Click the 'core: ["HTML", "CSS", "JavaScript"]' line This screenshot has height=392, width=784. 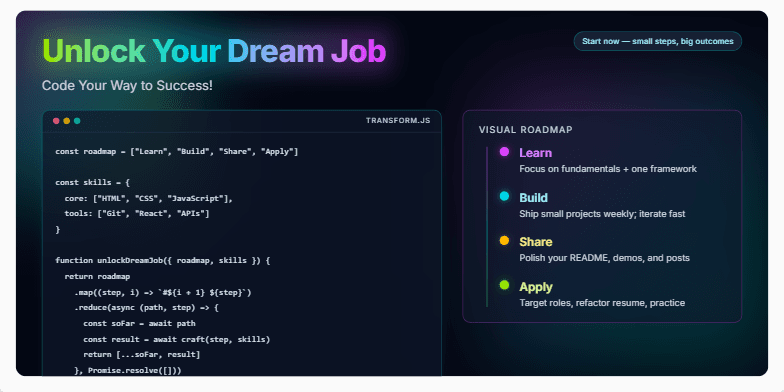[149, 198]
